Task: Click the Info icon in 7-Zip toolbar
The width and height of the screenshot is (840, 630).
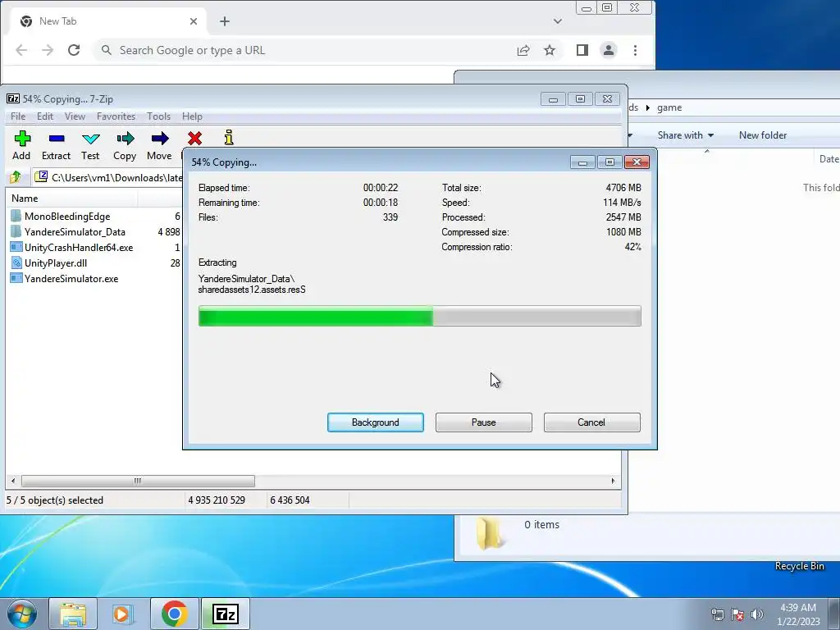Action: click(229, 138)
